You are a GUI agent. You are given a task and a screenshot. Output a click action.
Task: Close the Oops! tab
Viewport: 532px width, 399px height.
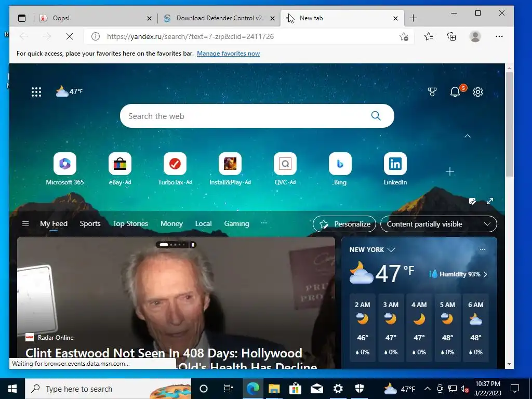pos(149,18)
